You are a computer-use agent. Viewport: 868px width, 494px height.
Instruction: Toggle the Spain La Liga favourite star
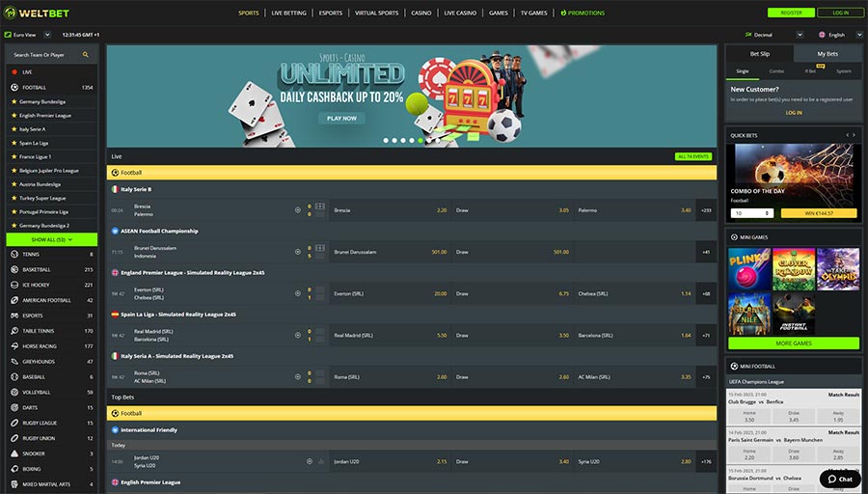pyautogui.click(x=14, y=143)
